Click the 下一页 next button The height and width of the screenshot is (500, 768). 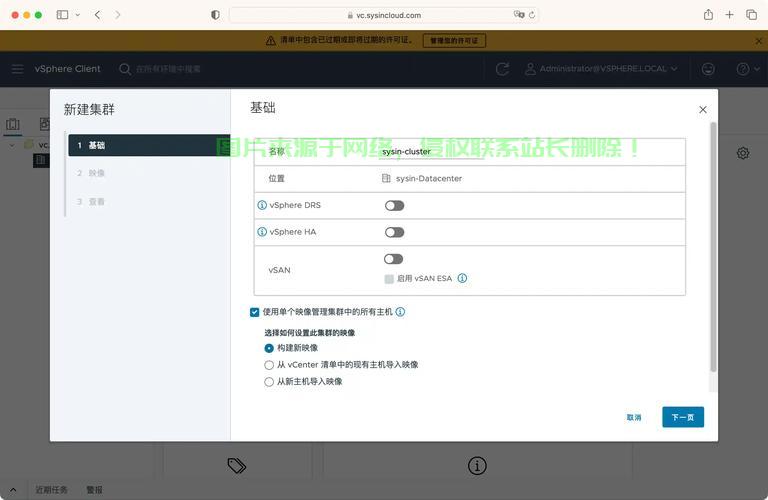point(683,417)
